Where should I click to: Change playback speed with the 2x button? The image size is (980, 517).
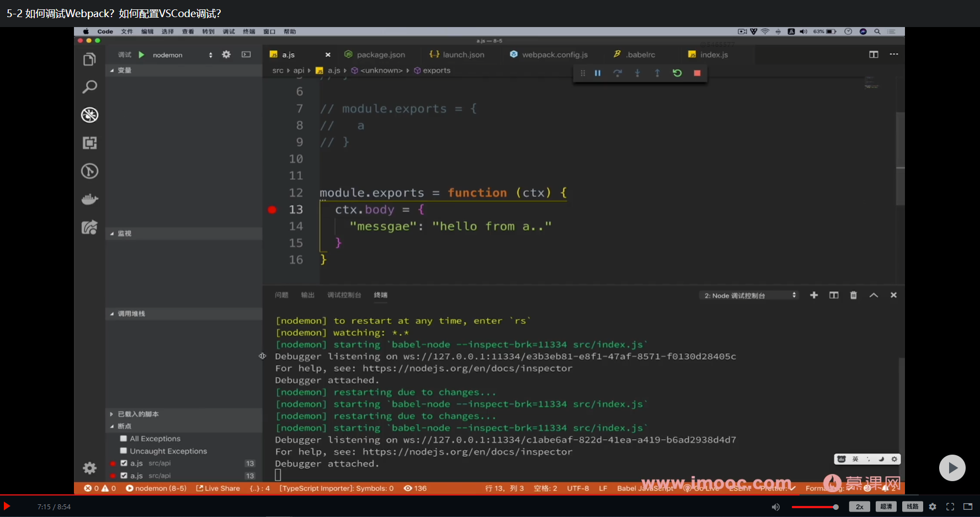[x=859, y=507]
